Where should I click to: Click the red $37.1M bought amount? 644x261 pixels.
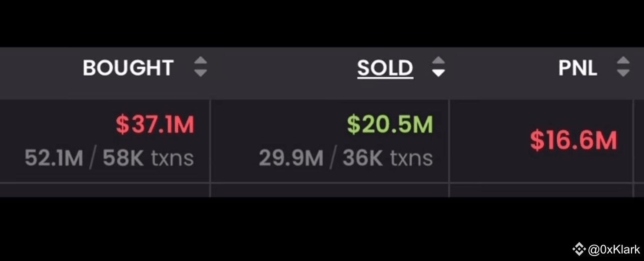pyautogui.click(x=155, y=125)
